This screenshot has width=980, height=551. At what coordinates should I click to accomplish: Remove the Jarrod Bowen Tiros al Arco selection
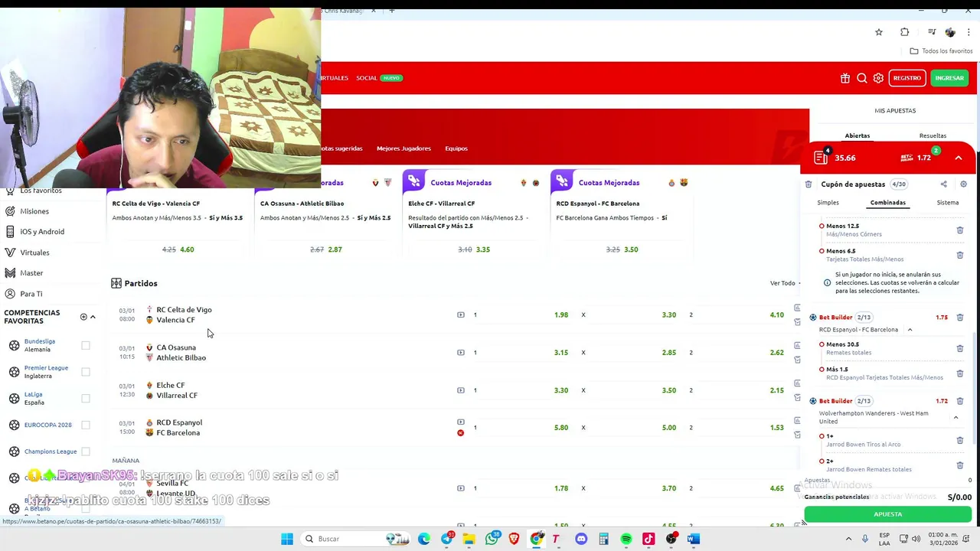click(960, 440)
